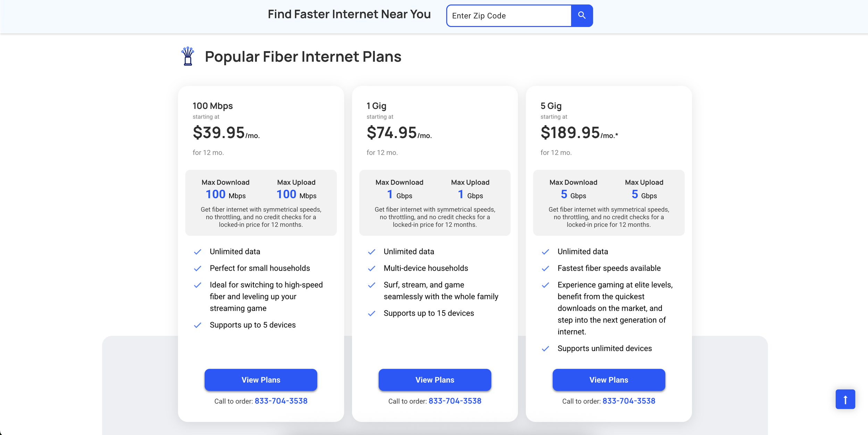View plans for the 100 Mbps tier
Screen dimensions: 868x435
(x=261, y=380)
